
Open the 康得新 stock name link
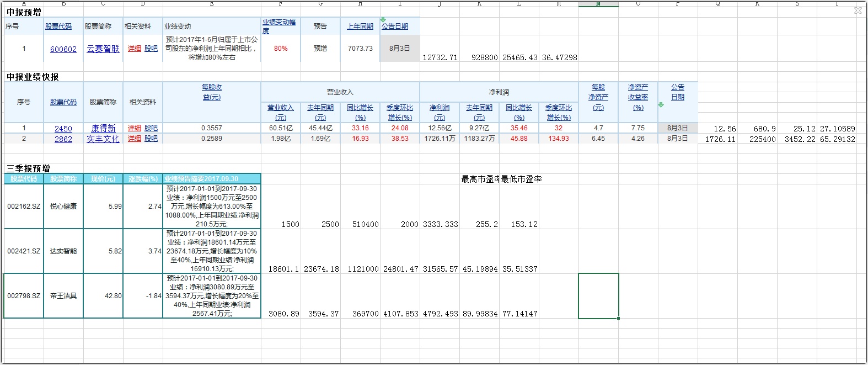coord(103,128)
